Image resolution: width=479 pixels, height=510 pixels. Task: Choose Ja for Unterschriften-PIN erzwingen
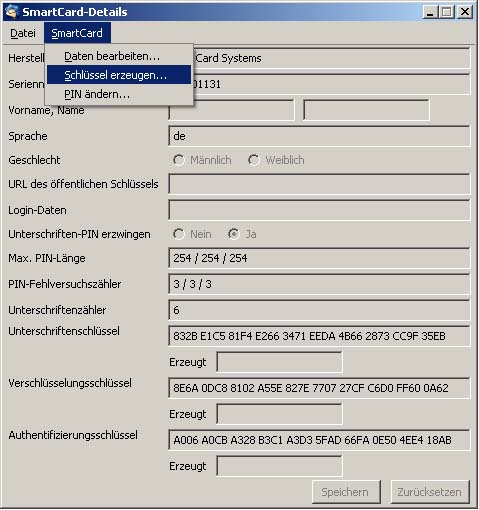234,234
